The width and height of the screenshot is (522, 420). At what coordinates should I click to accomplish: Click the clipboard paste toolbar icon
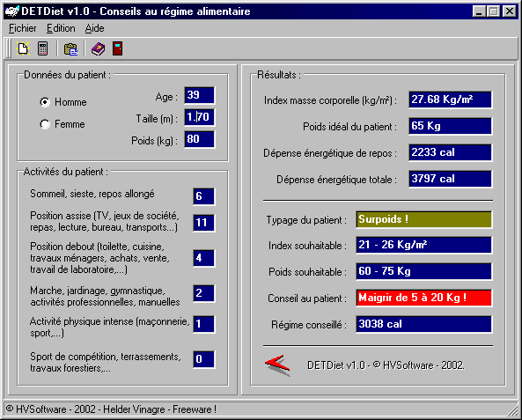(70, 49)
